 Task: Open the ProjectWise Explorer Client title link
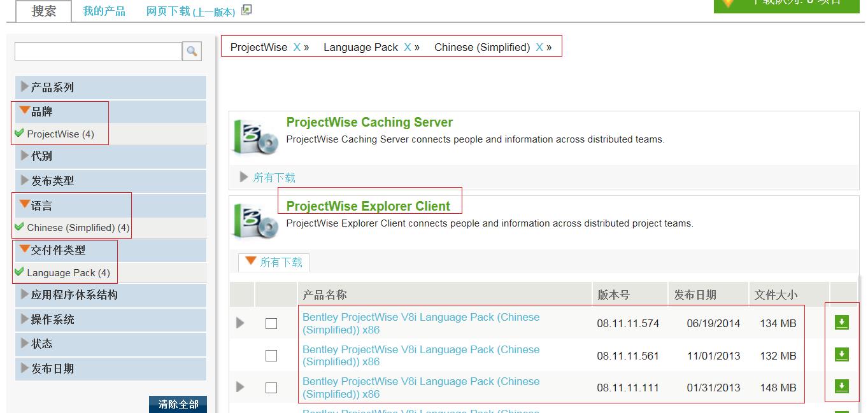(368, 206)
